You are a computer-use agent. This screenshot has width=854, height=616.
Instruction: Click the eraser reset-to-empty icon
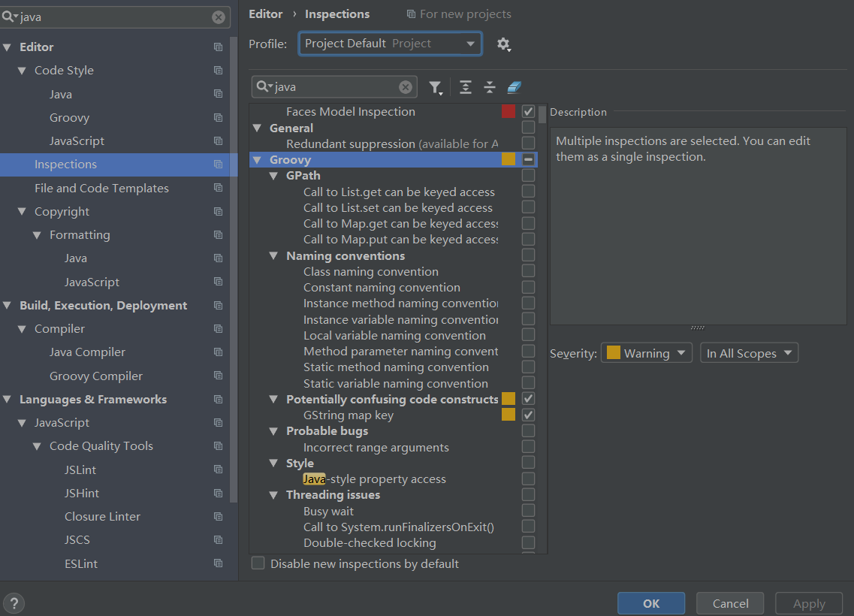[515, 87]
